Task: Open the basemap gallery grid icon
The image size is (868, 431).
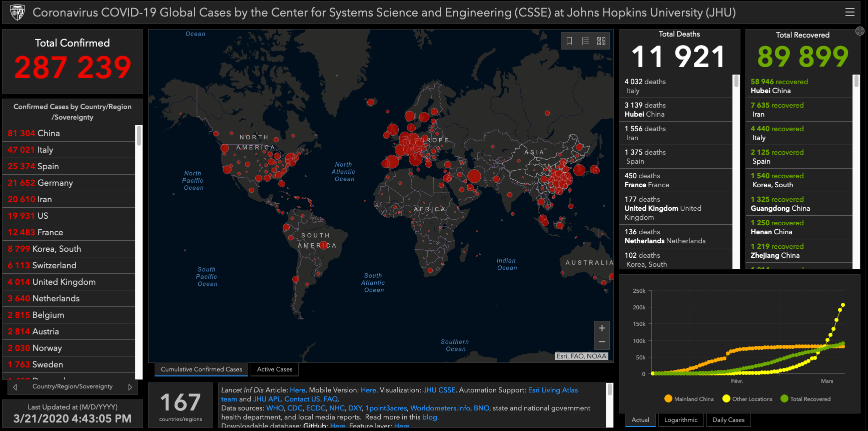Action: (x=601, y=41)
